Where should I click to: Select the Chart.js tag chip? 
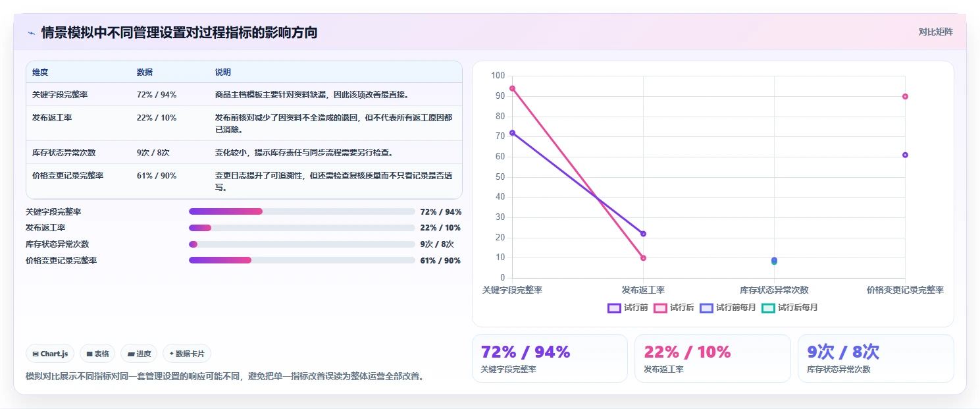tap(51, 354)
